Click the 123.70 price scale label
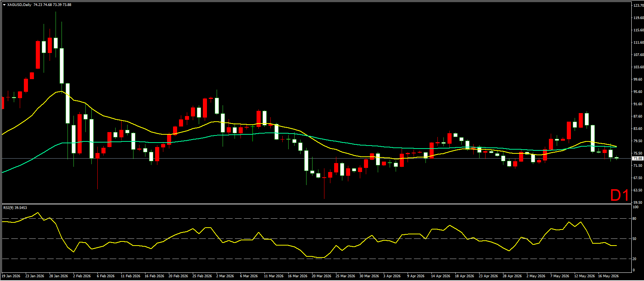Image resolution: width=644 pixels, height=281 pixels. click(x=638, y=5)
